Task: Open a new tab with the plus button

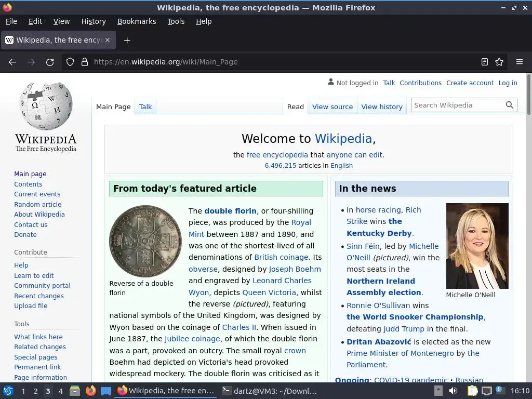Action: (127, 41)
